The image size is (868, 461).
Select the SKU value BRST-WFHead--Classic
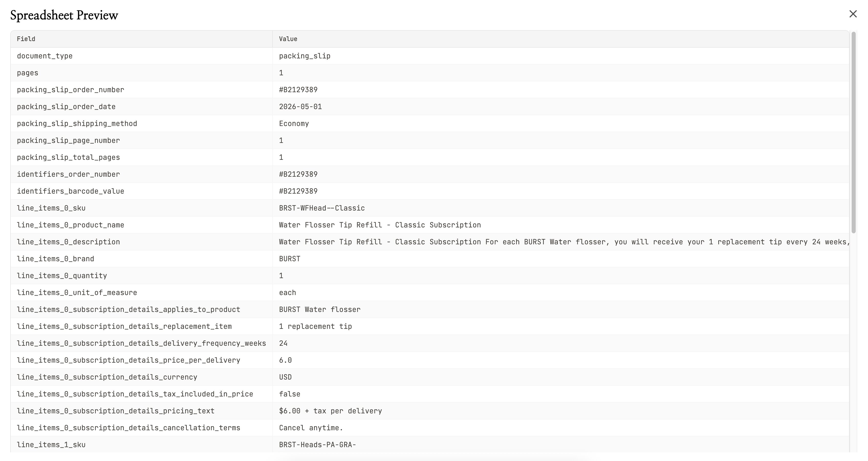coord(322,208)
